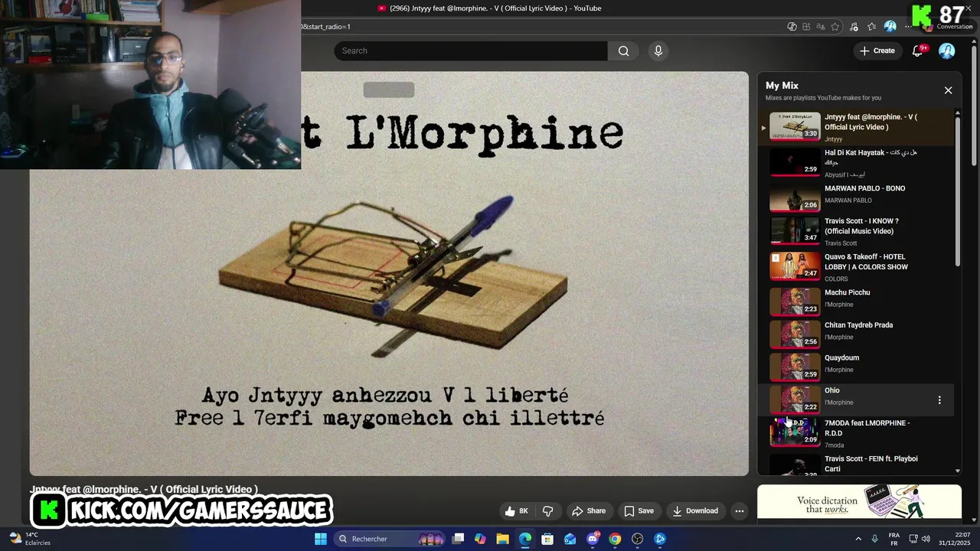The width and height of the screenshot is (980, 551).
Task: Click the Voice dictation advertisement banner
Action: point(859,503)
